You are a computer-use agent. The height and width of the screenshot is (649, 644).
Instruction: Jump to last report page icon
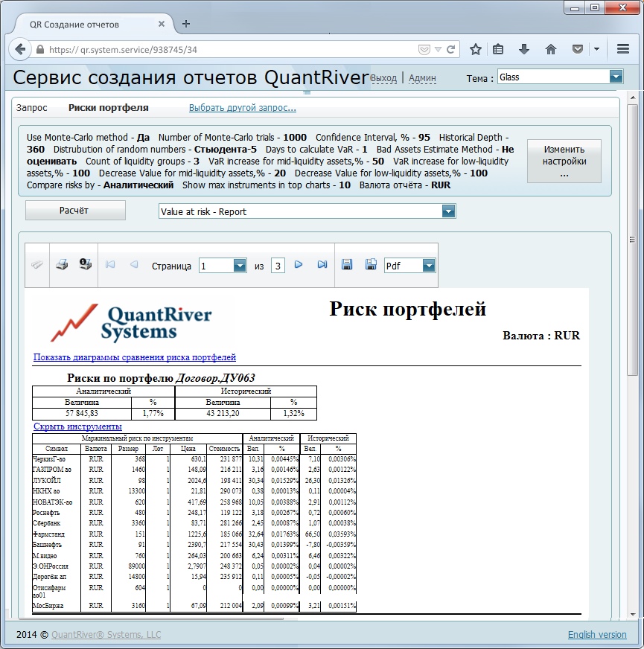tap(322, 264)
